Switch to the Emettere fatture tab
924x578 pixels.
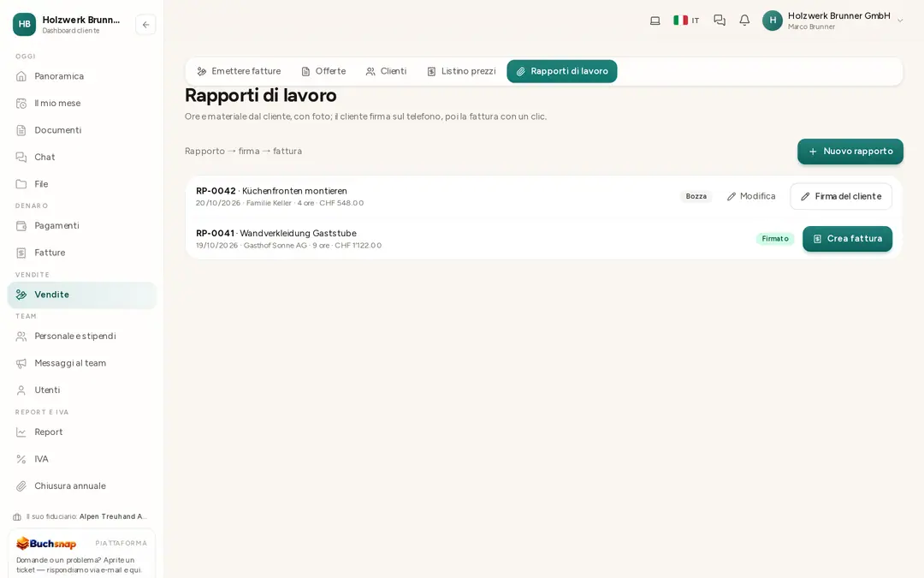coord(239,71)
